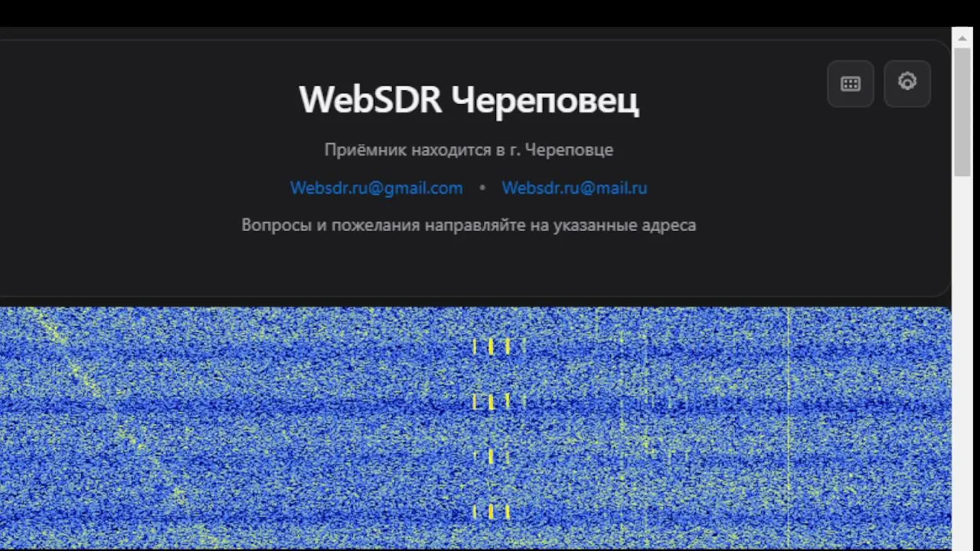Open the Websdr.ru@gmail.com email link
The height and width of the screenshot is (551, 980).
click(376, 187)
